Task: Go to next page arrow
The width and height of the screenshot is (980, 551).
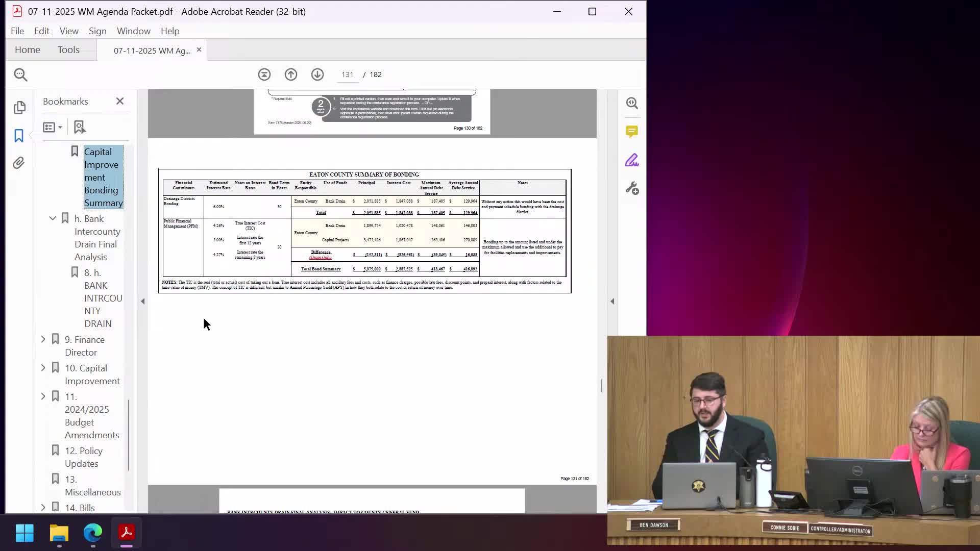Action: [317, 74]
